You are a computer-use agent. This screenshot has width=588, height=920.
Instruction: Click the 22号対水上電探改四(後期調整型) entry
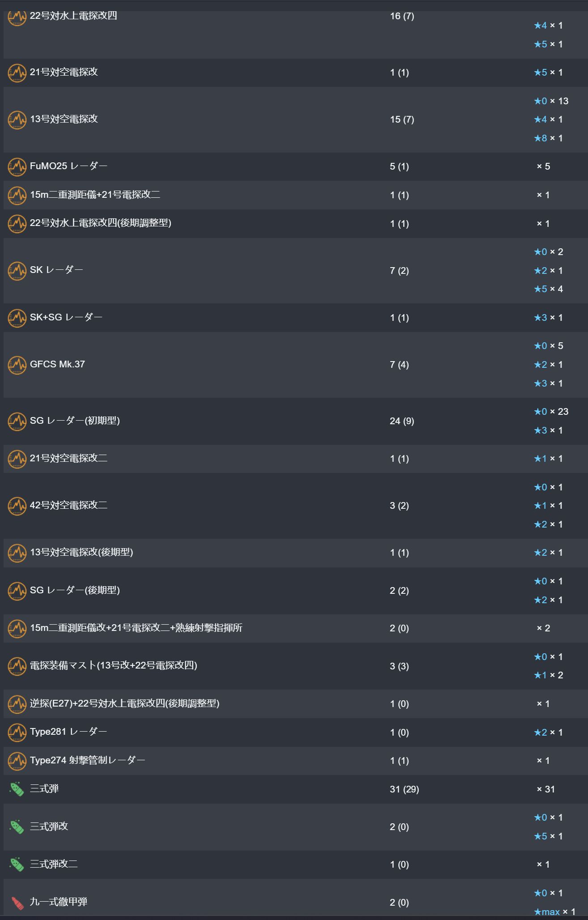coord(295,223)
